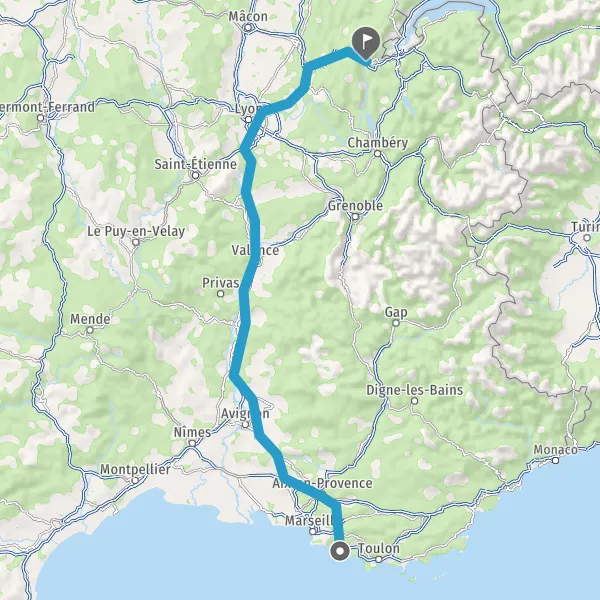Viewport: 600px width, 600px height.
Task: Click the Monaco city dot
Action: click(x=555, y=461)
